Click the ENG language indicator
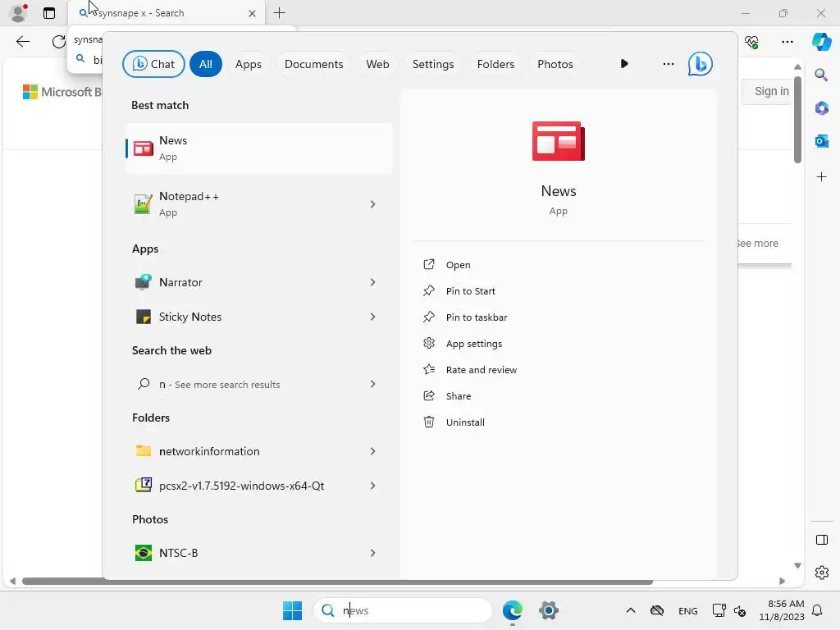This screenshot has width=840, height=630. (x=688, y=610)
